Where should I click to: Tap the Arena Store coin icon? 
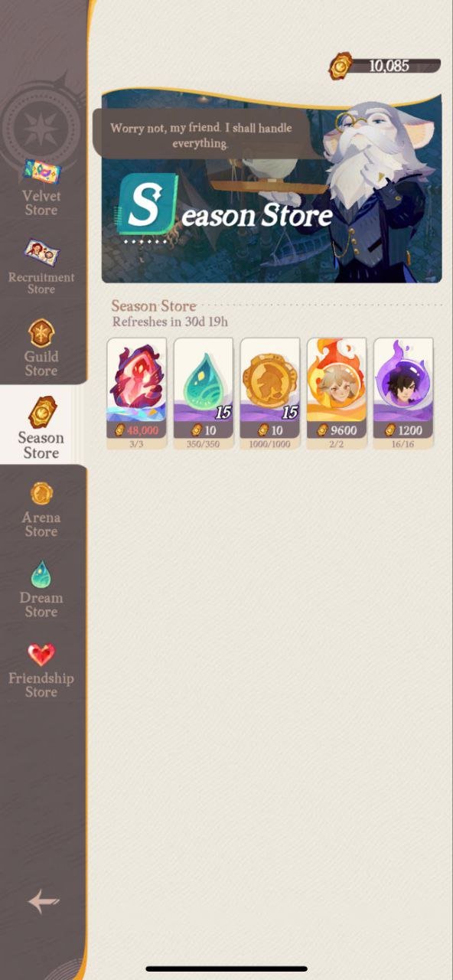[41, 494]
